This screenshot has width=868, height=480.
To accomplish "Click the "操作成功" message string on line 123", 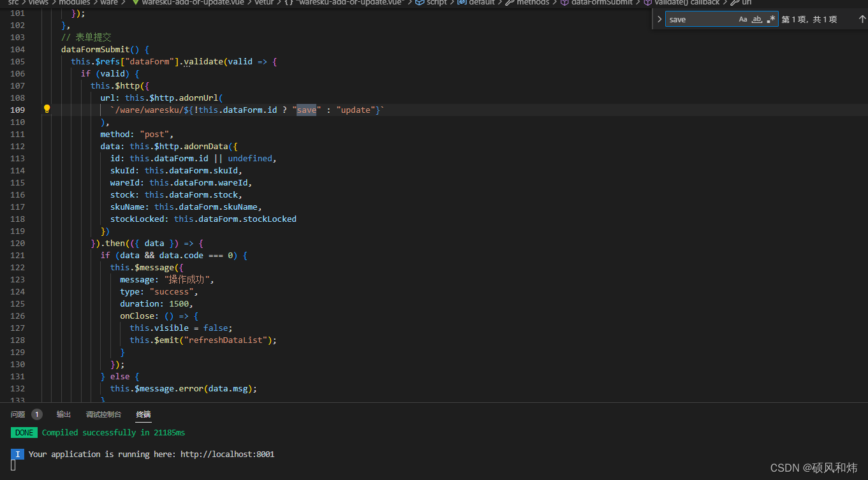I will point(187,279).
